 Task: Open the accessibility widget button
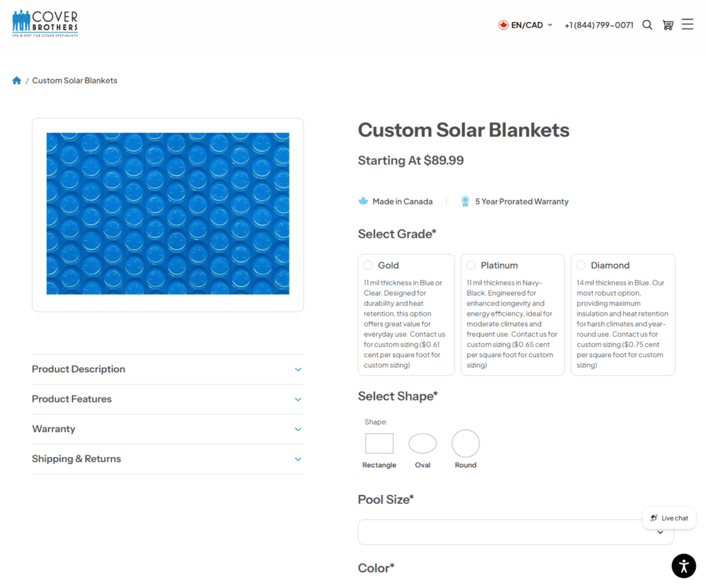point(683,565)
